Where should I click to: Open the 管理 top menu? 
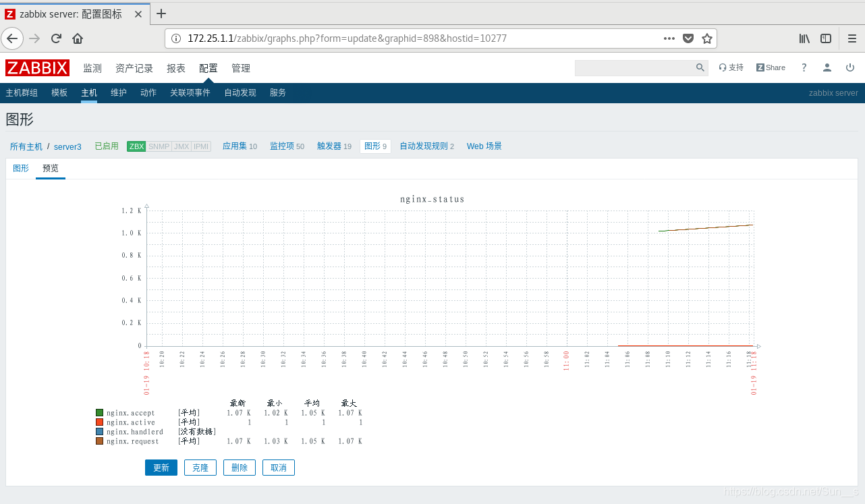pos(241,68)
